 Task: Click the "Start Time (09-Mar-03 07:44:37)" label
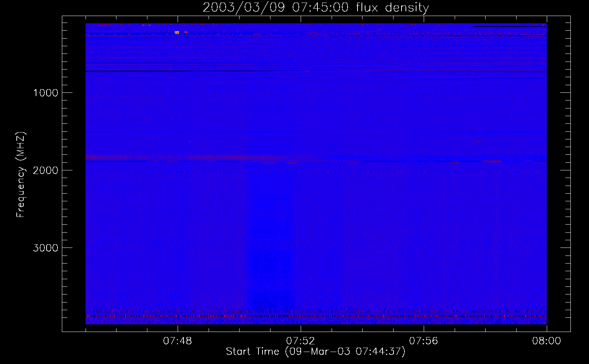click(316, 352)
